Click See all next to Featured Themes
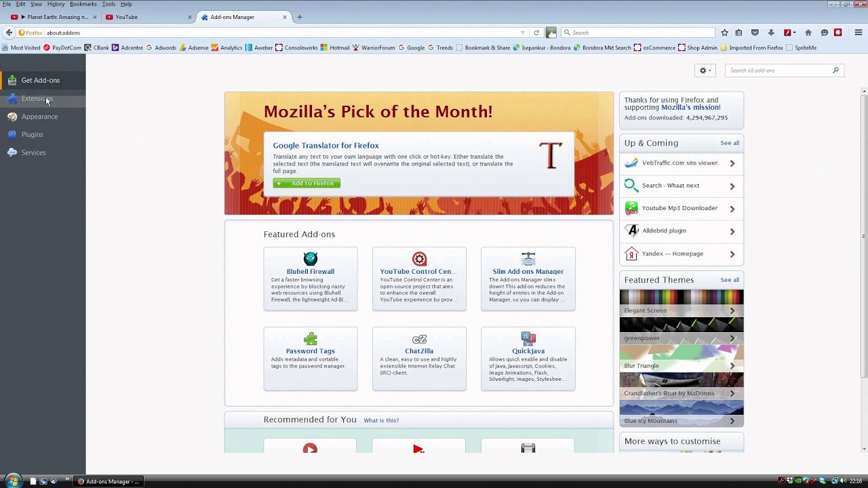 coord(730,280)
